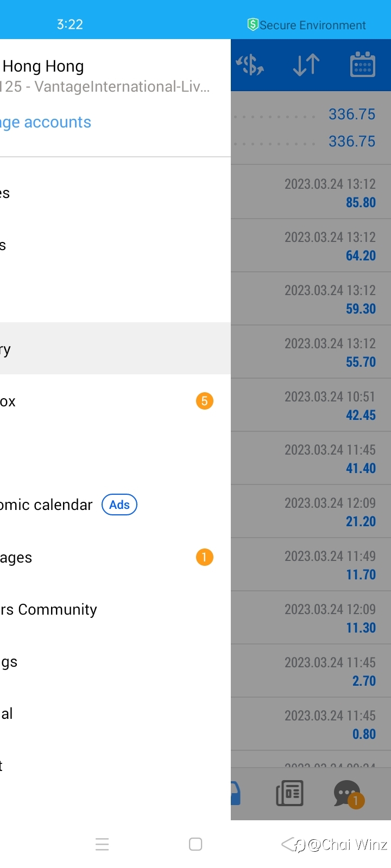Tap the Ads badge beside calendar
This screenshot has height=868, width=391.
(x=119, y=505)
